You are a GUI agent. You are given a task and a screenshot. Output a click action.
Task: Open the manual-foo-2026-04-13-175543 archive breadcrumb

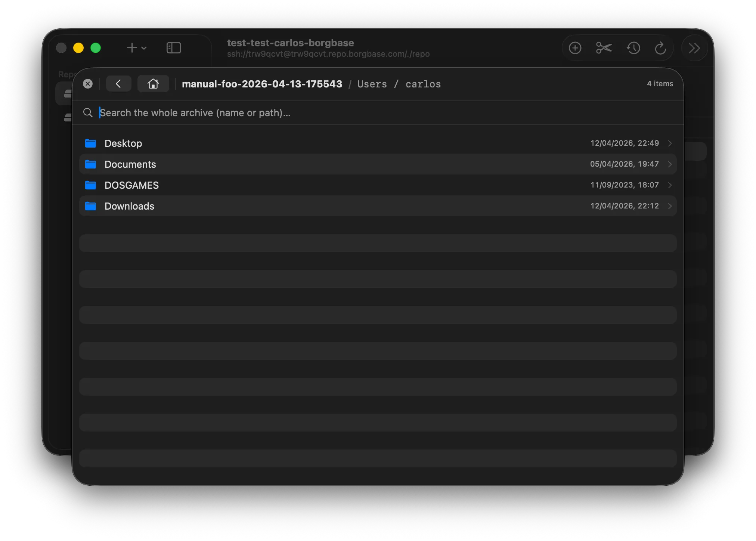(x=262, y=84)
